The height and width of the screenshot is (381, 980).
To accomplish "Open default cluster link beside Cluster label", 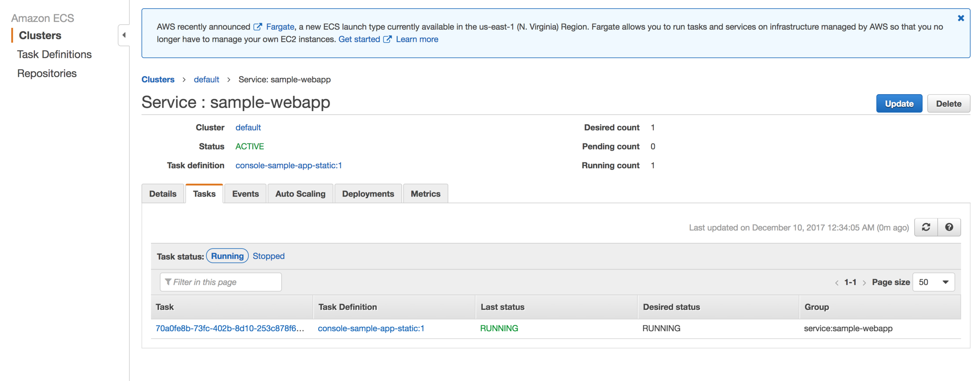I will point(248,128).
